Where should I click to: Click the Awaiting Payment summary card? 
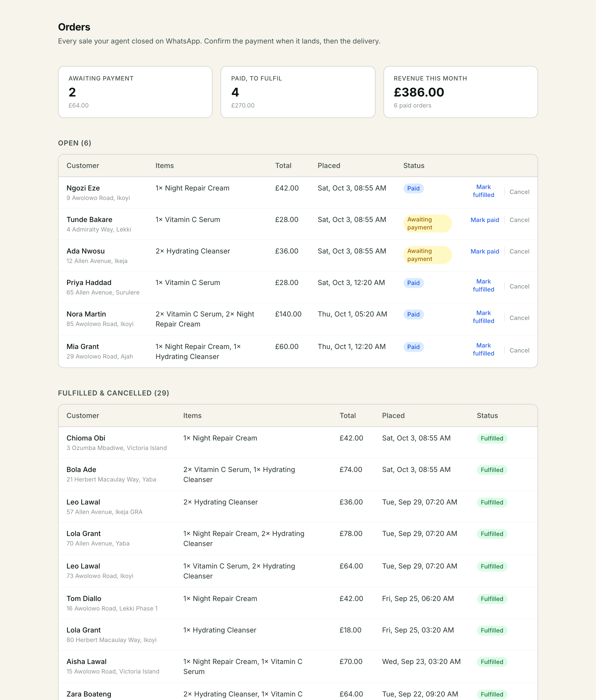[x=135, y=92]
